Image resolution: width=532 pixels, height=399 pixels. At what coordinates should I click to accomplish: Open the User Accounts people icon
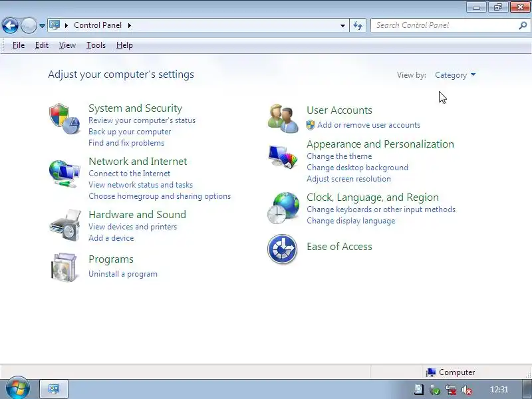283,118
